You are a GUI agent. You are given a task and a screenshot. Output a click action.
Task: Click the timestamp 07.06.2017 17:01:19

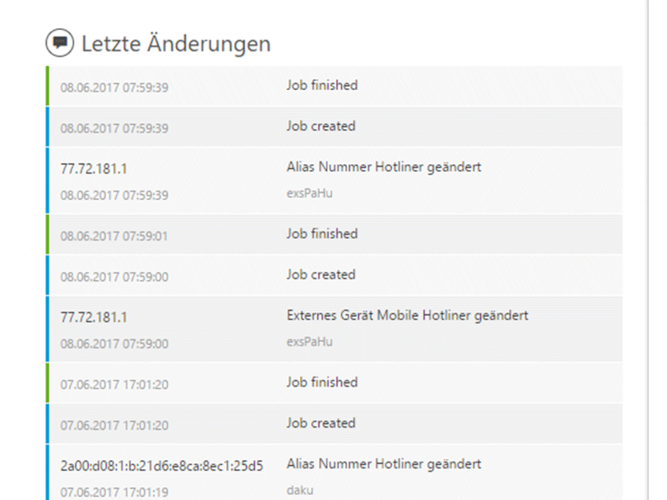point(114,492)
